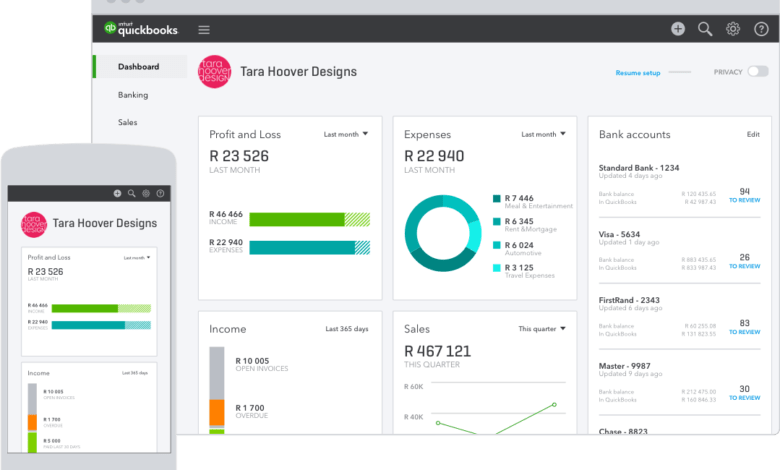Image resolution: width=780 pixels, height=470 pixels.
Task: Click the expenses donut chart
Action: (443, 233)
